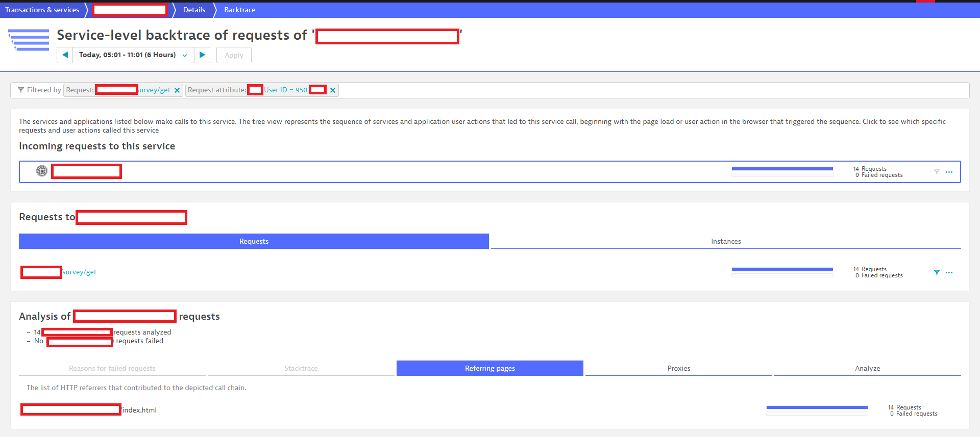Open the Analyze tab

pyautogui.click(x=867, y=368)
